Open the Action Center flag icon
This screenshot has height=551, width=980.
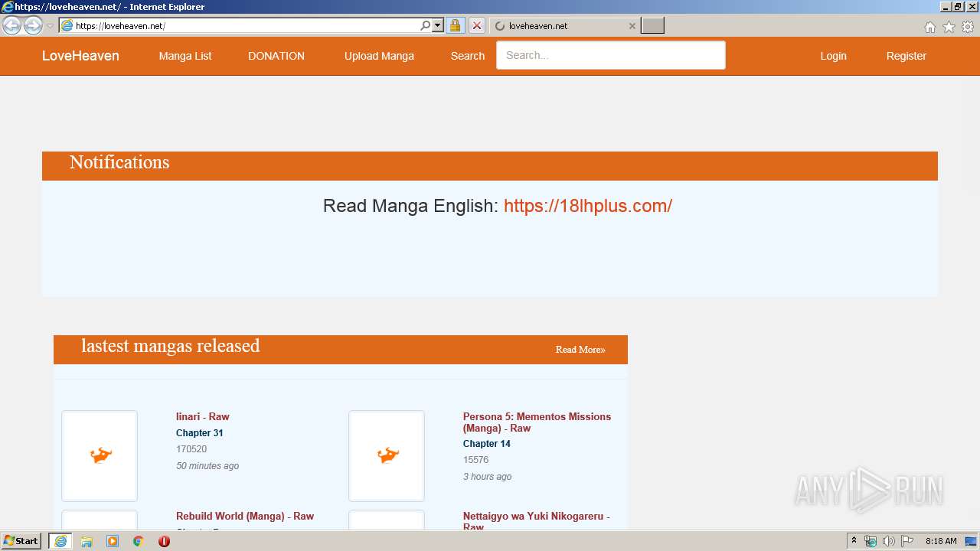point(906,541)
